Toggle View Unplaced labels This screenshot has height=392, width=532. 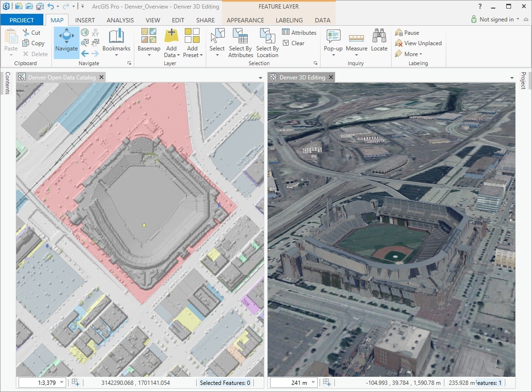pos(418,43)
